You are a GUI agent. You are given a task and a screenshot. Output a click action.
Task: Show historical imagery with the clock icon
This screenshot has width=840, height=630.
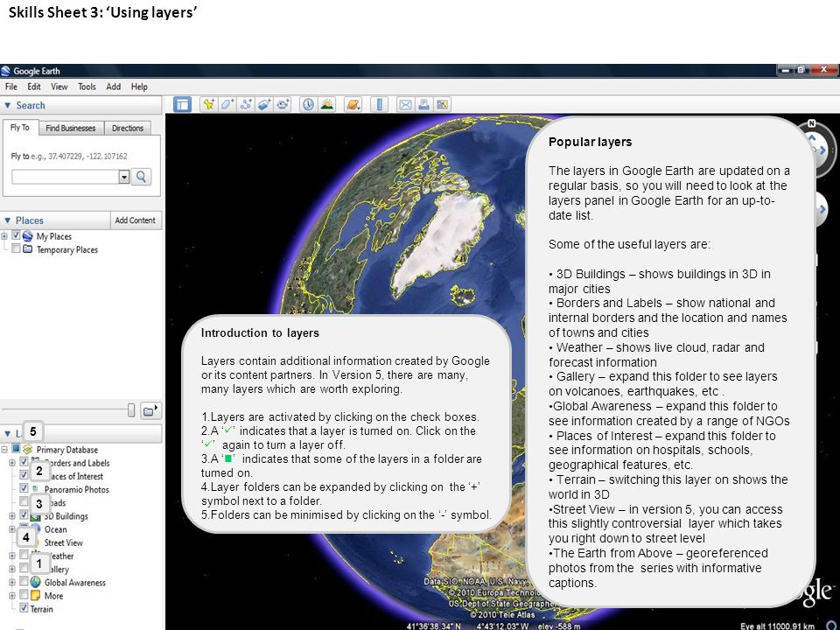pyautogui.click(x=308, y=104)
